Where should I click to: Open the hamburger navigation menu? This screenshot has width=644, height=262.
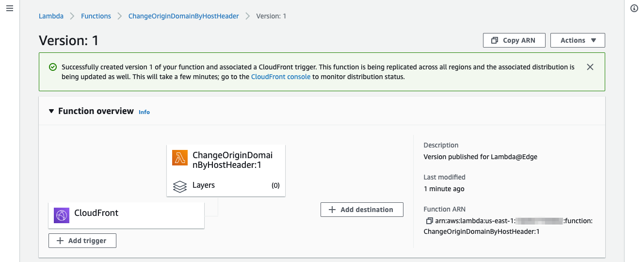click(10, 9)
